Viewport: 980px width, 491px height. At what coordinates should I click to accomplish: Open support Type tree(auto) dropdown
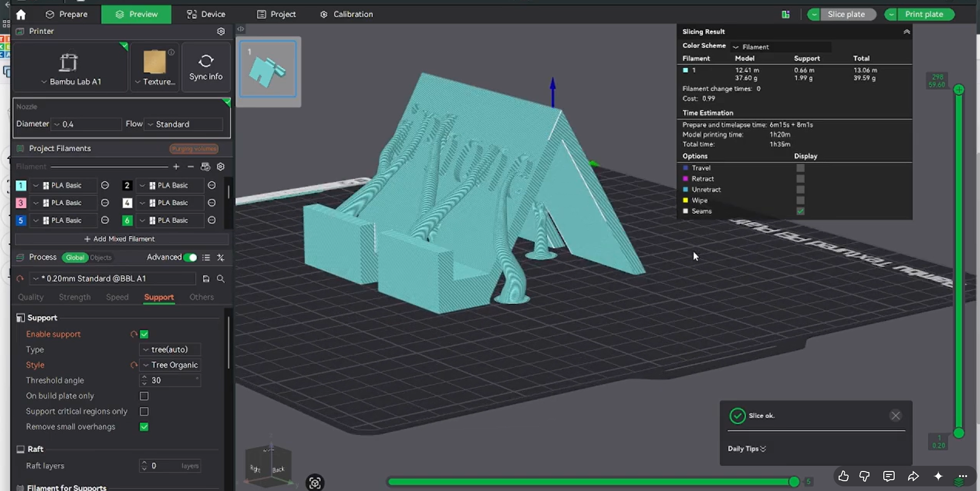click(x=170, y=350)
